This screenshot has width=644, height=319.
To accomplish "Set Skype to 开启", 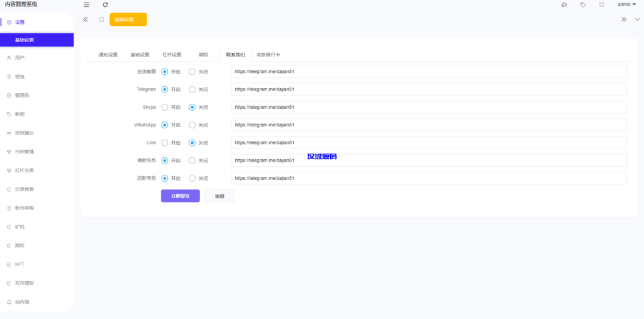I will tap(165, 107).
